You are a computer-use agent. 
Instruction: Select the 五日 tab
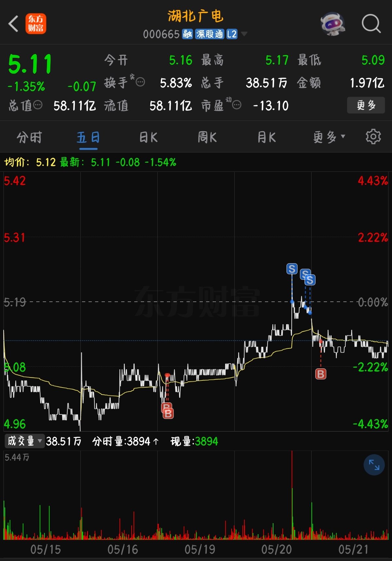[x=88, y=137]
